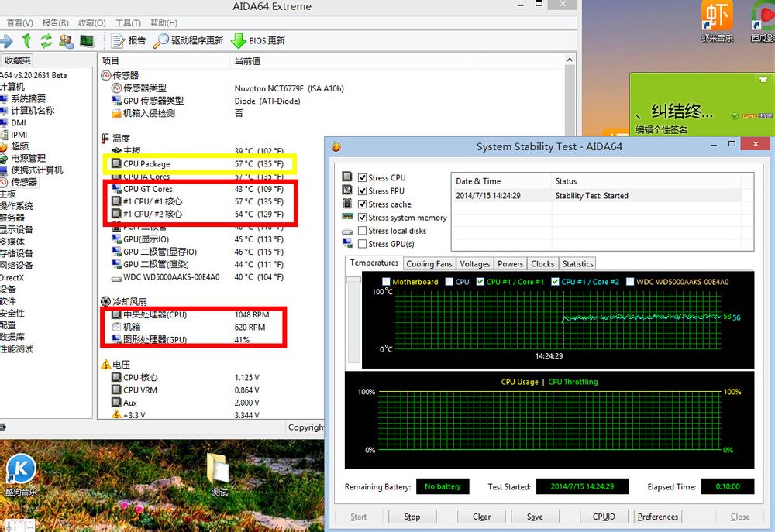775x532 pixels.
Task: Open BIOS 更新 download button
Action: [x=258, y=40]
